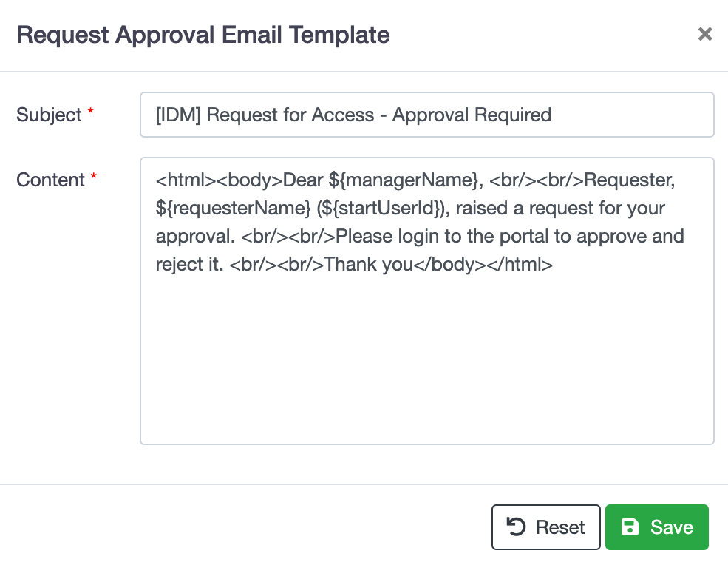Reset the email template to defaults
Image resolution: width=728 pixels, height=562 pixels.
[546, 527]
